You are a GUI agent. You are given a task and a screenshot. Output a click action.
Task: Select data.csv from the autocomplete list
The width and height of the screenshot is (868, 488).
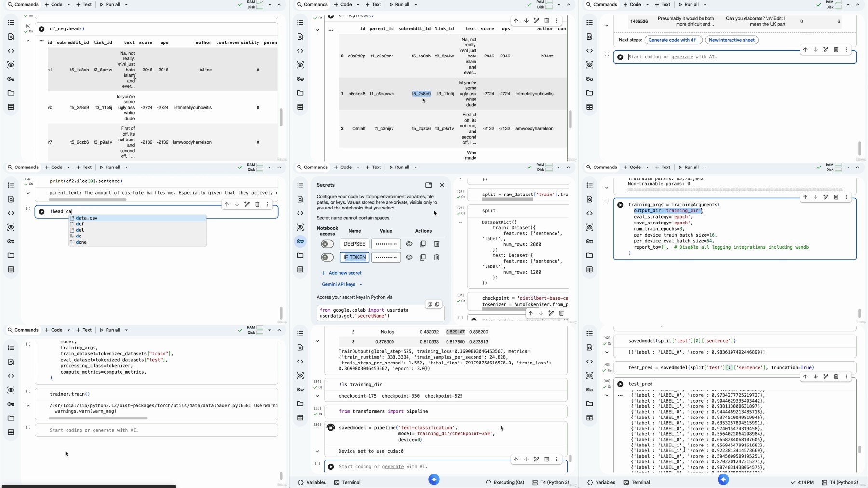tap(137, 218)
